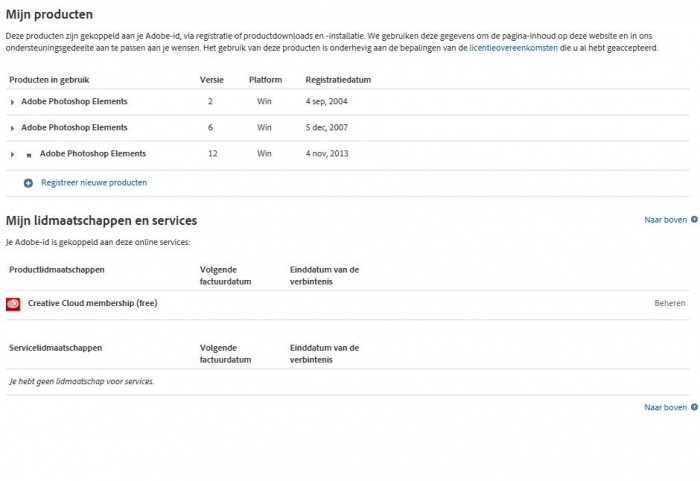This screenshot has height=481, width=700.
Task: Open the licentieovereenkomsten link
Action: [x=513, y=48]
